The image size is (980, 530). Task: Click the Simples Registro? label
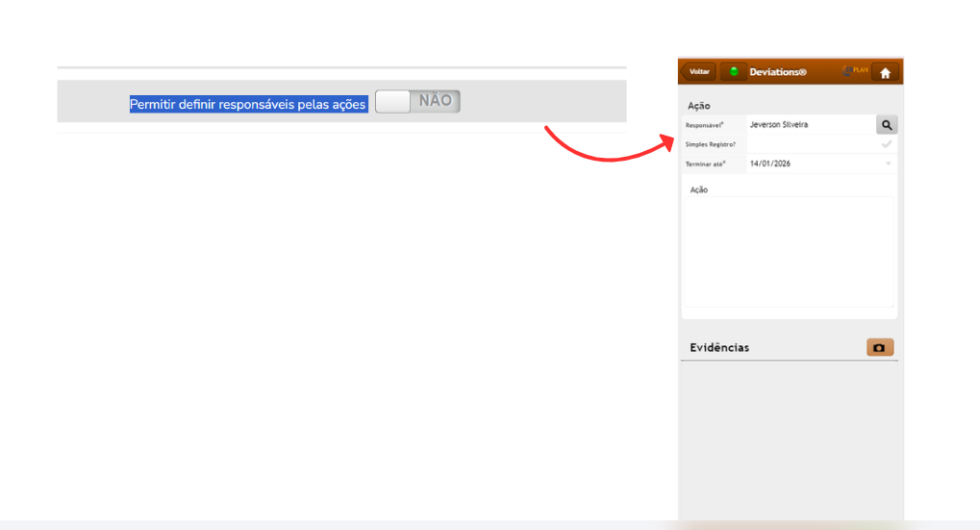point(710,144)
